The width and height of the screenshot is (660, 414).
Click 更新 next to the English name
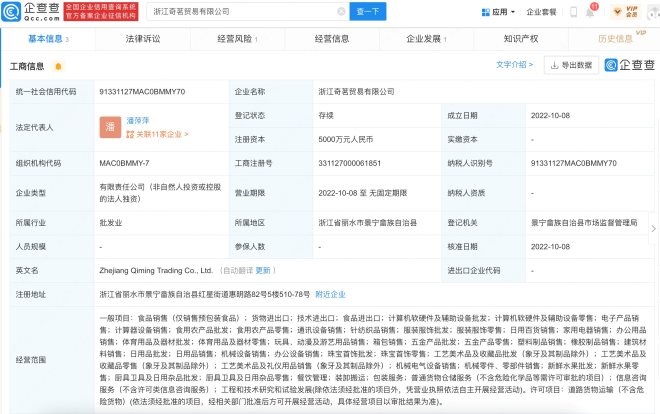coord(264,270)
